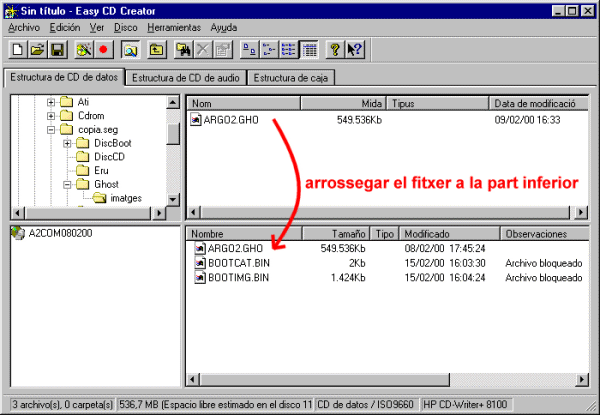The width and height of the screenshot is (600, 415).
Task: Switch to Estructura de caja tab
Action: coord(290,78)
